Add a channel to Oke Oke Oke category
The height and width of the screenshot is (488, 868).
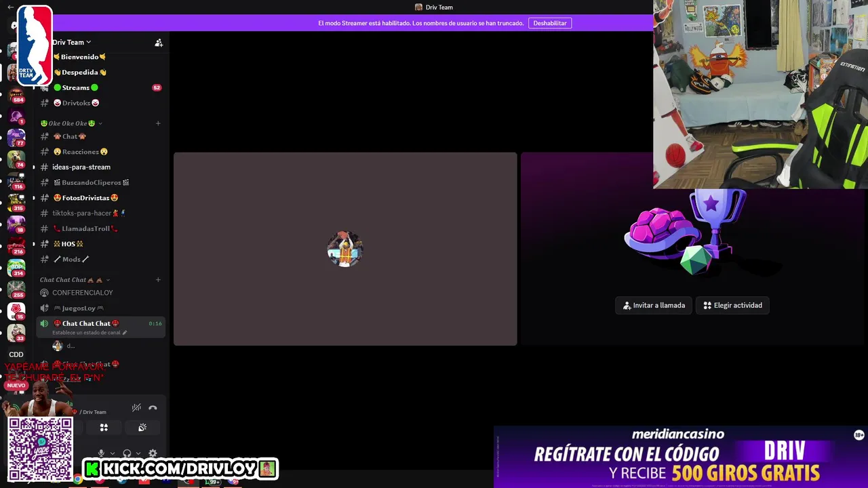(x=158, y=123)
